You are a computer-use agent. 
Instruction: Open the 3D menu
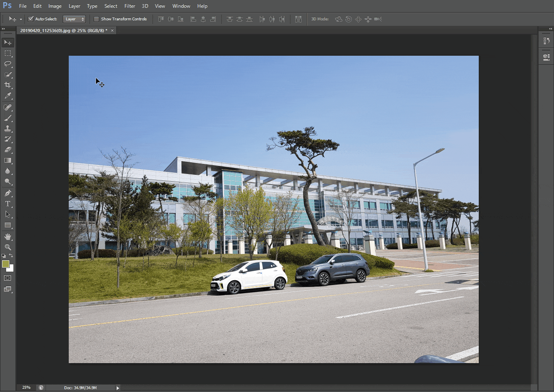click(145, 6)
